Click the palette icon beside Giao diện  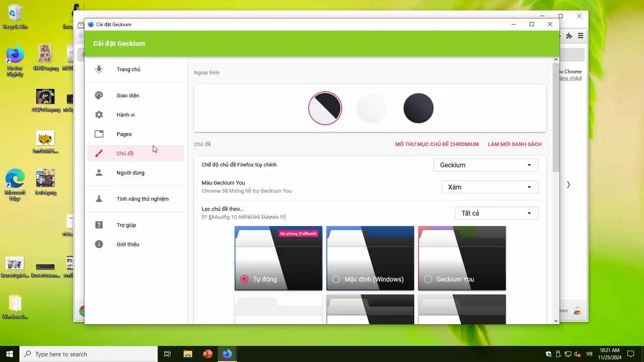coord(99,95)
